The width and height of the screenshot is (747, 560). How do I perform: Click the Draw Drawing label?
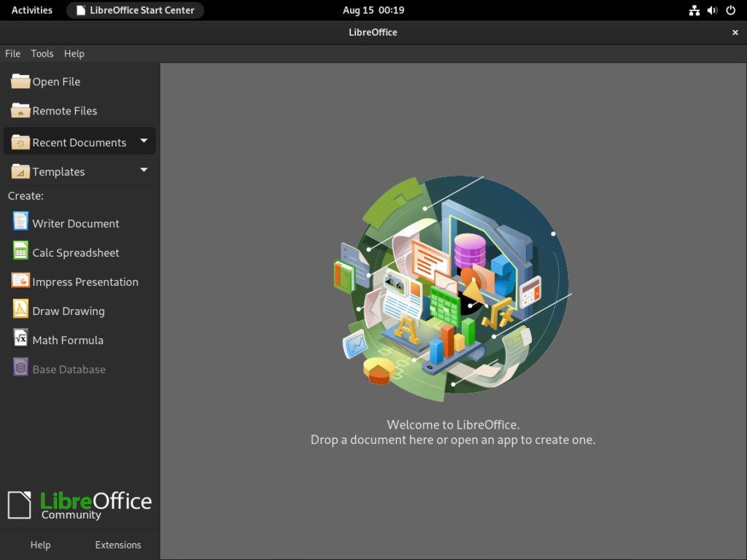pyautogui.click(x=69, y=311)
